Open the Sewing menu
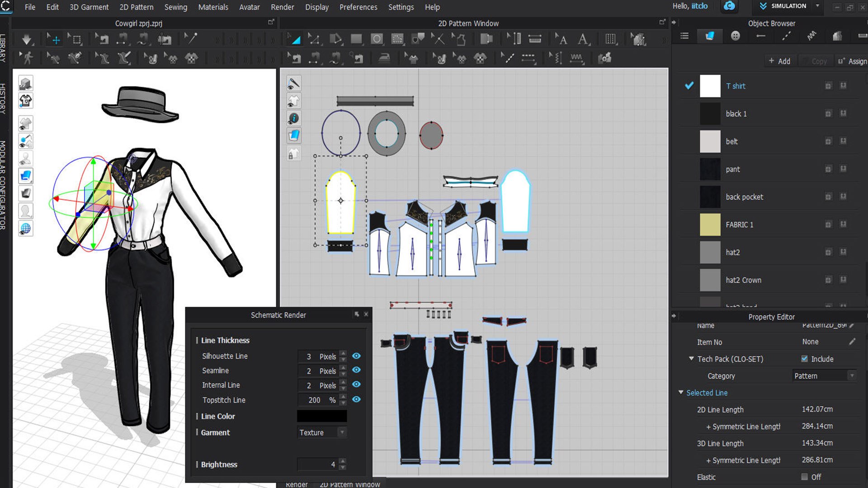The height and width of the screenshot is (488, 868). coord(175,7)
